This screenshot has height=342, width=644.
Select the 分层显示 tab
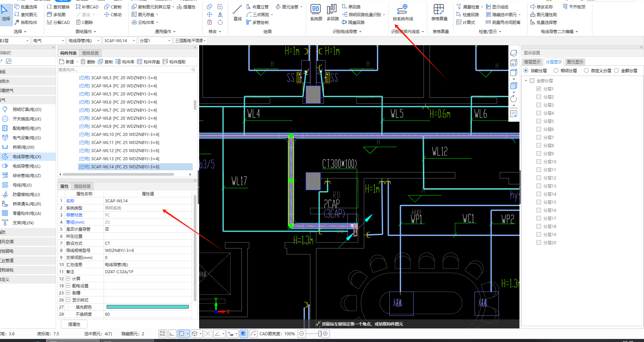[554, 62]
